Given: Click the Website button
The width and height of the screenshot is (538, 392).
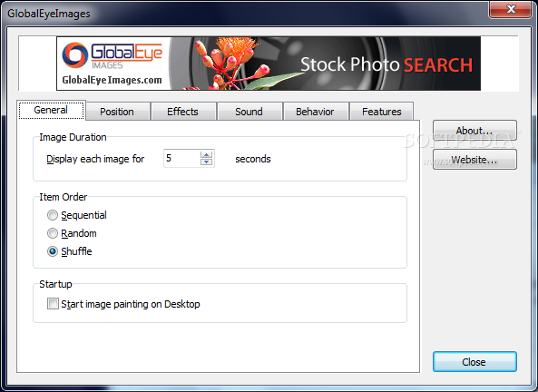Looking at the screenshot, I should (x=474, y=160).
